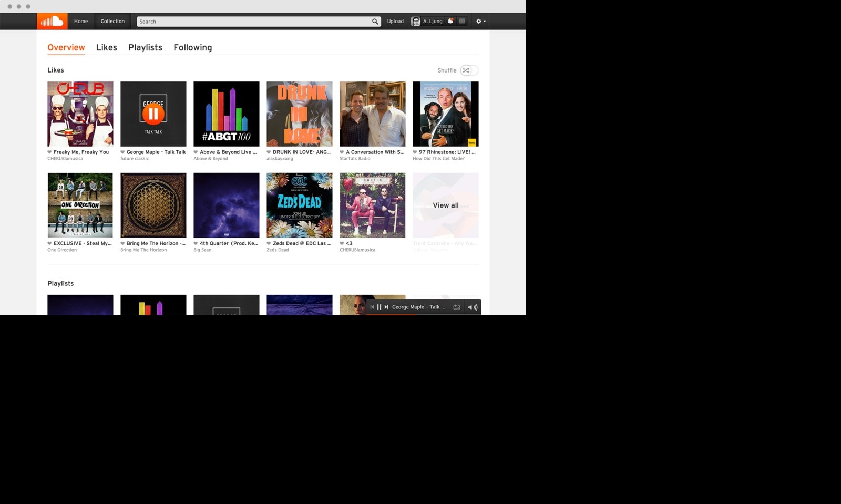Unlike Above & Beyond Live heart
This screenshot has height=504, width=841.
pyautogui.click(x=196, y=152)
